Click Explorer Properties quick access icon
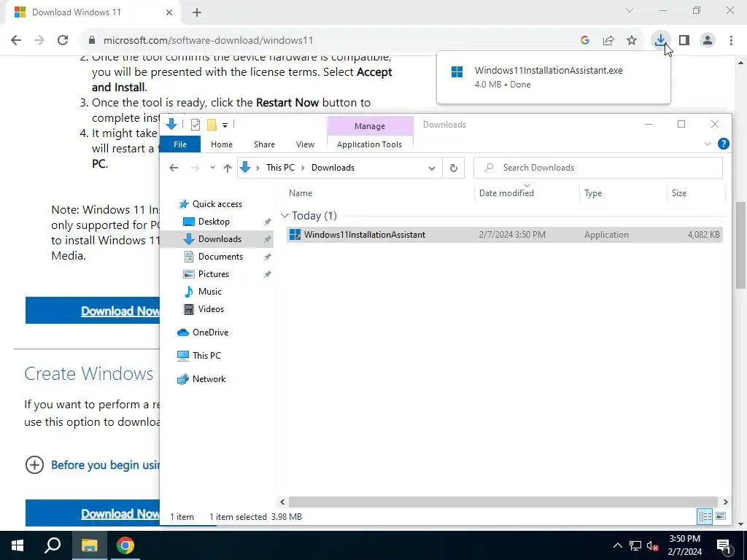Viewport: 747px width, 560px height. [196, 125]
